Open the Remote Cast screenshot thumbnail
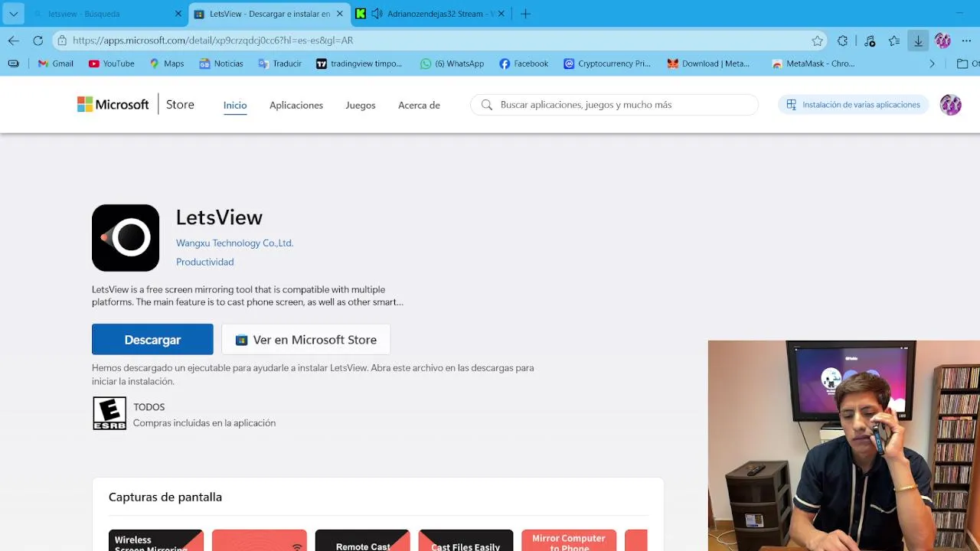 pos(362,540)
